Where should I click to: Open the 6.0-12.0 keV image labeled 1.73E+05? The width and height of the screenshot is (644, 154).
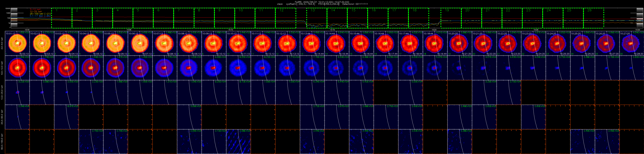coord(42,67)
